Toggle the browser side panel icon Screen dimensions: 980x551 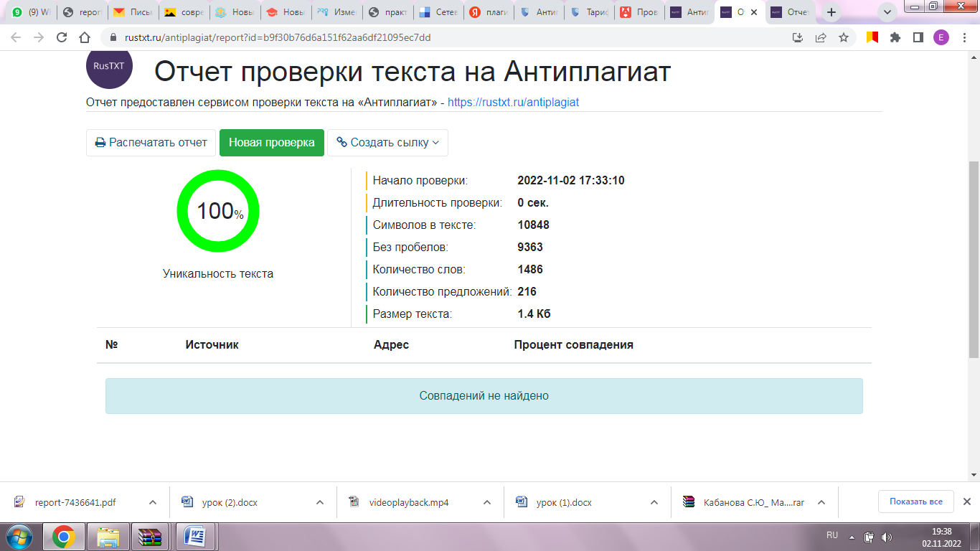(918, 37)
